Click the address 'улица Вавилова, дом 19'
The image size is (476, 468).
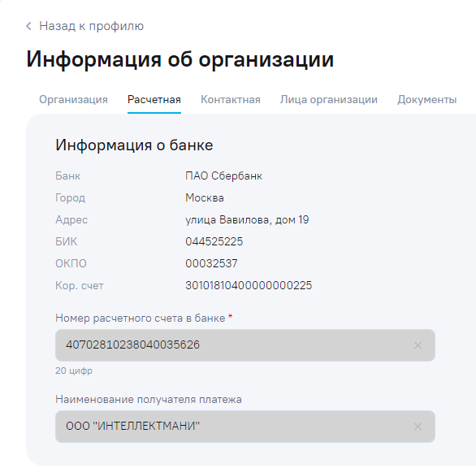[x=247, y=220]
